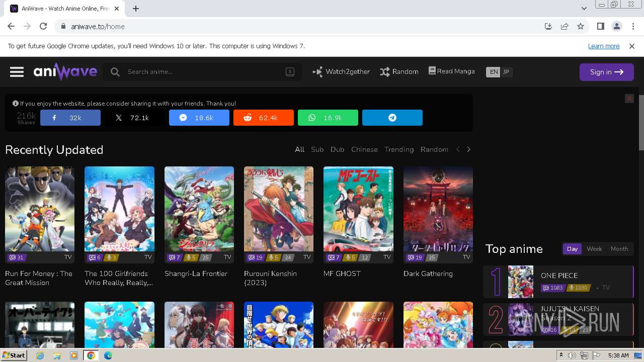Share on Facebook 32k button
Viewport: 644px width, 362px height.
tap(70, 118)
